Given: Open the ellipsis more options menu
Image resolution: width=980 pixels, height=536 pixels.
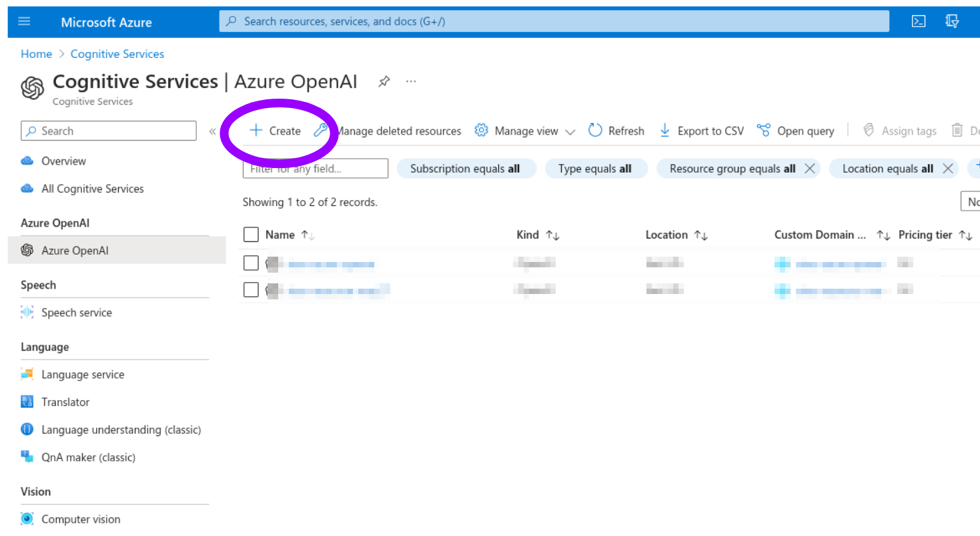Looking at the screenshot, I should coord(410,81).
